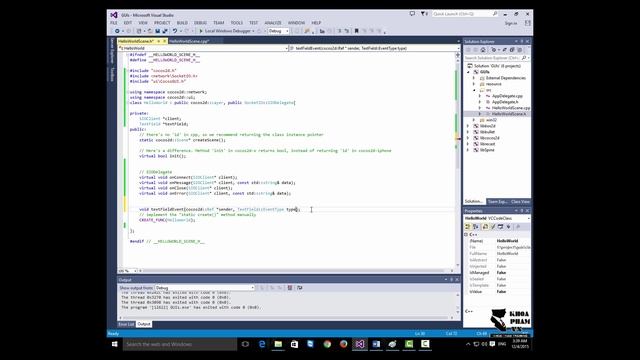Open File Explorer from taskbar
640x360 pixels.
click(278, 344)
